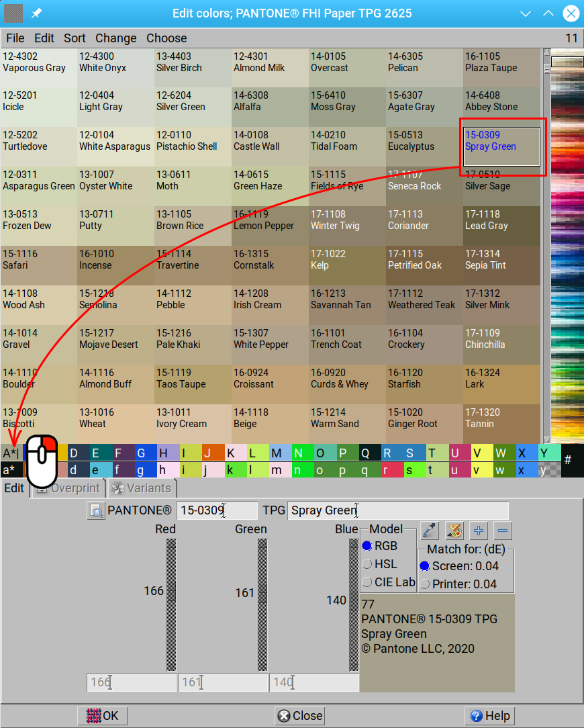Screen dimensions: 584x728
Task: Pick the Tannin 17-1320 swatch
Action: point(501,423)
